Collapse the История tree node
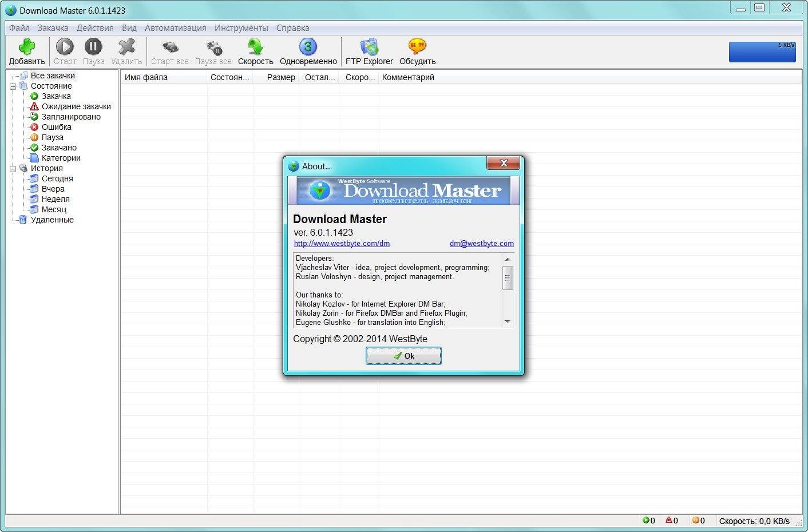This screenshot has width=808, height=532. click(13, 169)
